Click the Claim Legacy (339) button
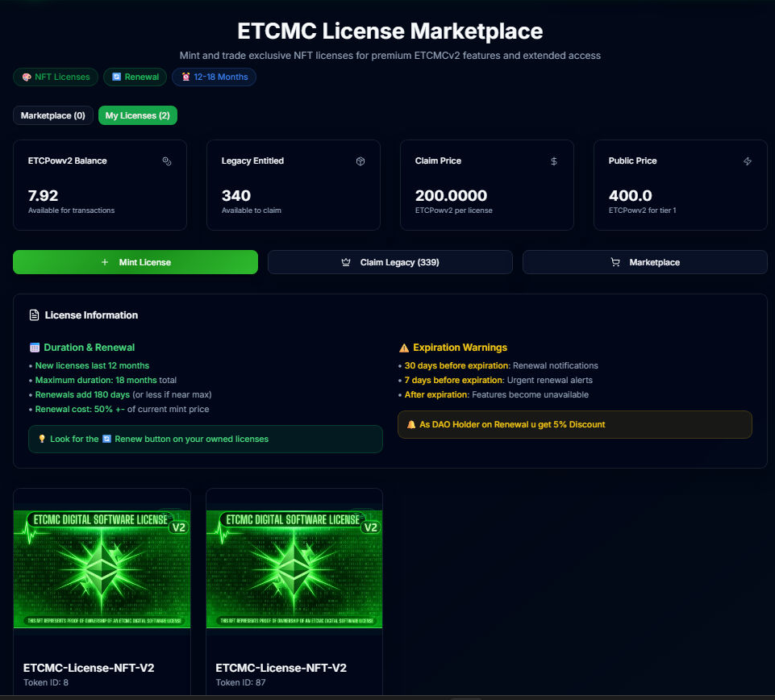Viewport: 775px width, 700px height. (x=390, y=262)
